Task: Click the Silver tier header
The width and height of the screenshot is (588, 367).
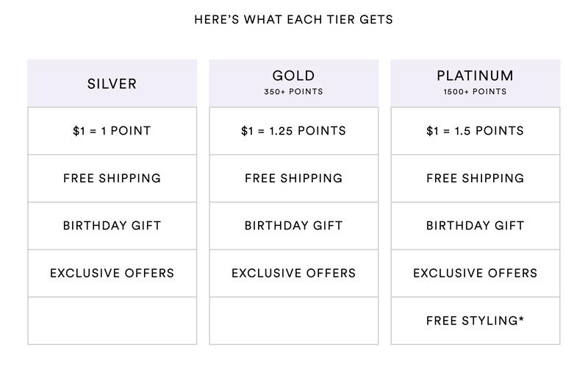Action: (112, 84)
